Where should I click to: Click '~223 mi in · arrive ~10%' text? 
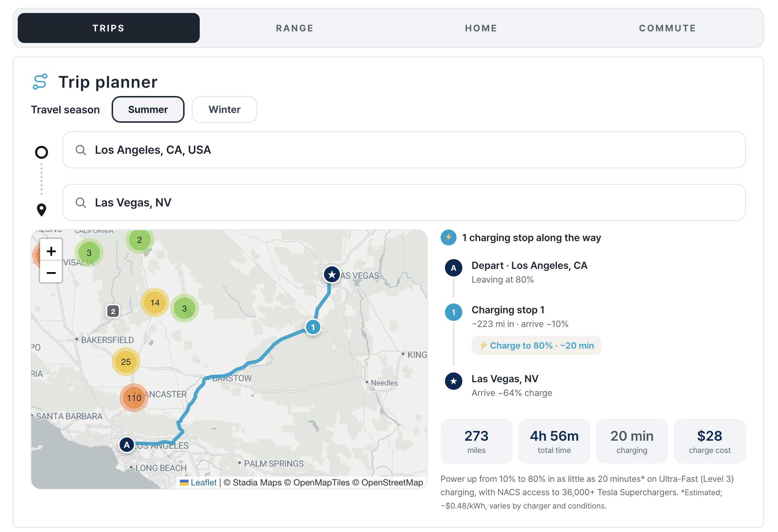[520, 324]
